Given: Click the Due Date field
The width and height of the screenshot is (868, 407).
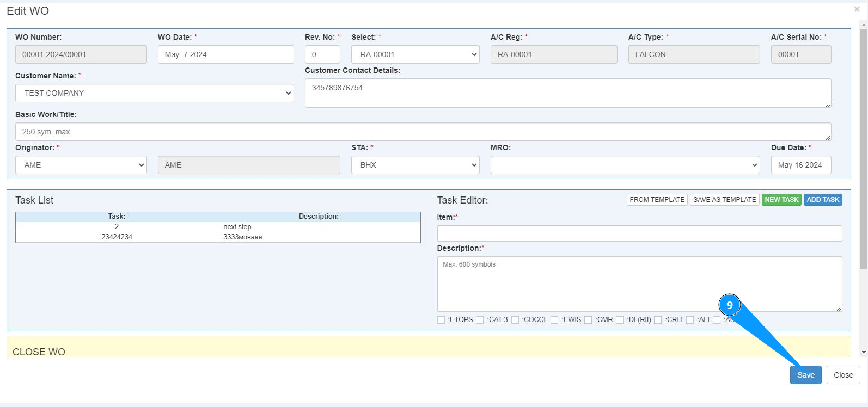Looking at the screenshot, I should pos(800,165).
